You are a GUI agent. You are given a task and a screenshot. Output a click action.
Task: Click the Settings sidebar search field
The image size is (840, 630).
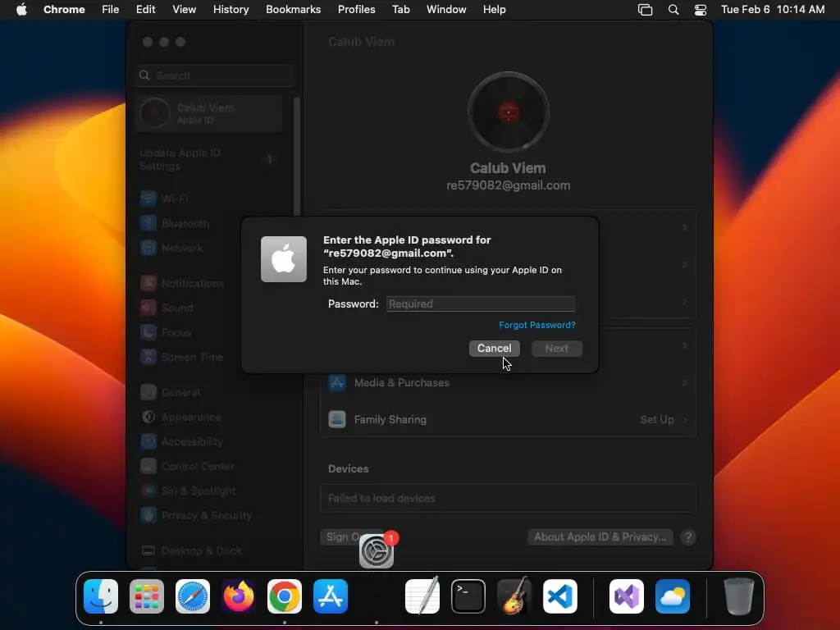215,75
